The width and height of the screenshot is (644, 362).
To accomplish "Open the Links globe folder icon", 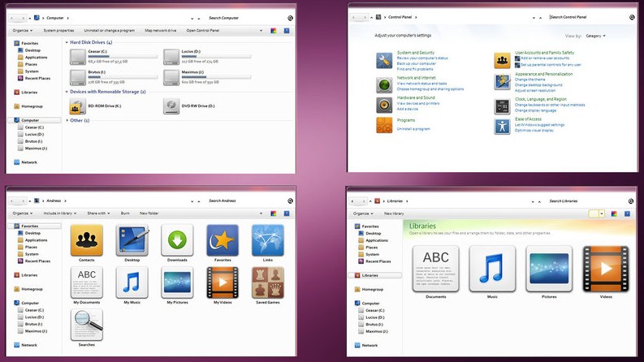I will (x=267, y=240).
